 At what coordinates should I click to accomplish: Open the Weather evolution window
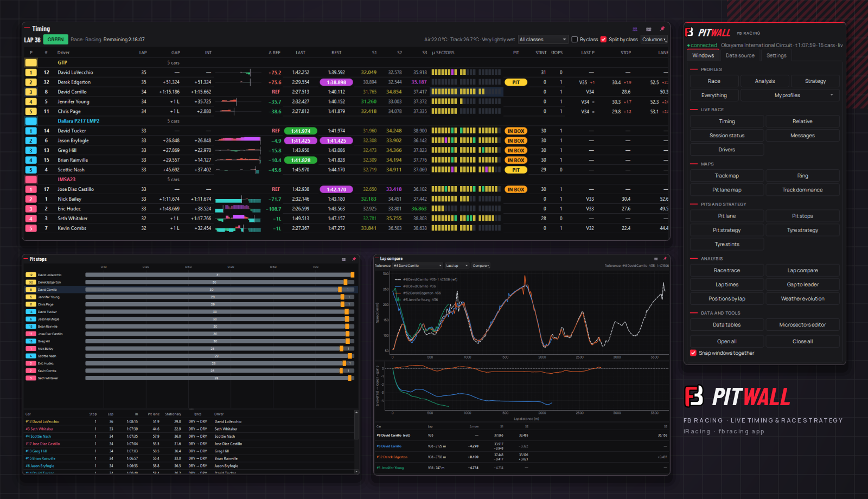802,299
